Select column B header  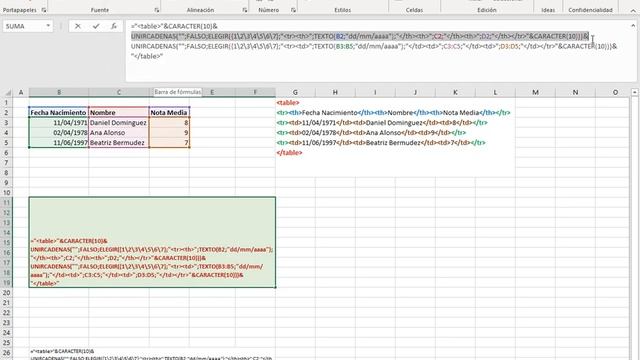59,93
